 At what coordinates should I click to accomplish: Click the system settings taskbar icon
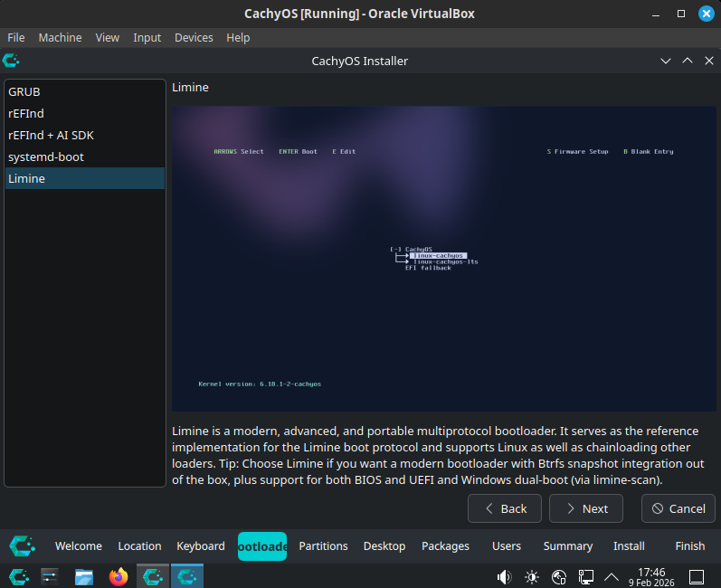(50, 576)
